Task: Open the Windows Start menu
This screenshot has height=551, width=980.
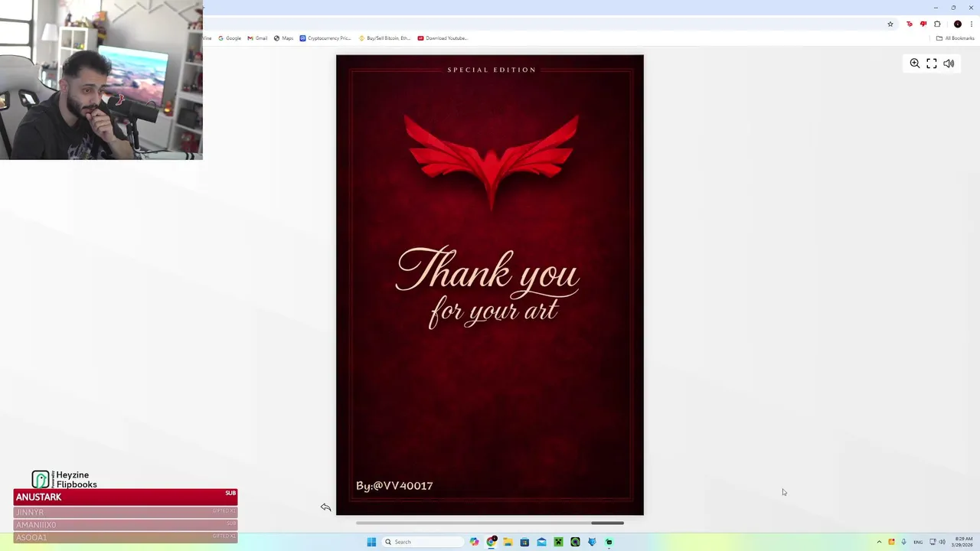Action: point(371,542)
